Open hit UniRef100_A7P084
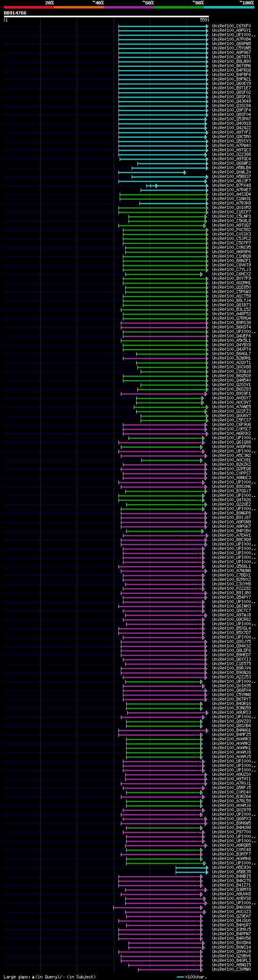Image resolution: width=258 pixels, height=980 pixels. click(231, 39)
